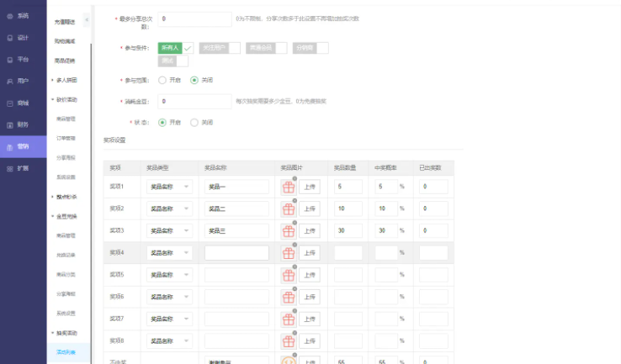
Task: Click 上传 button for 奖项4
Action: (x=310, y=253)
